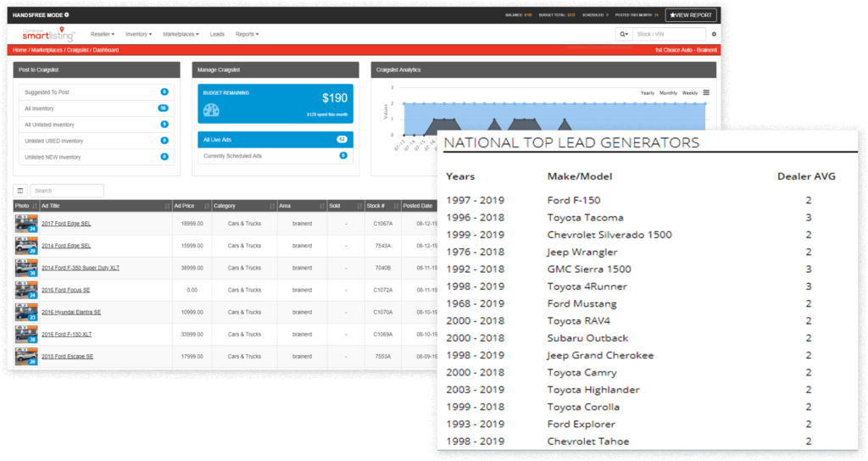Click Craigslist in the breadcrumb
868x461 pixels.
(x=77, y=50)
